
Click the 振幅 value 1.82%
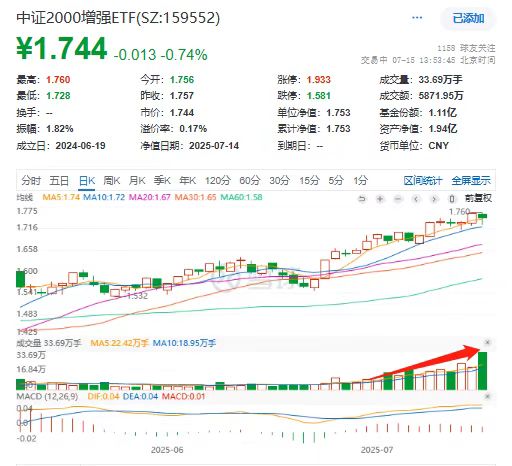[60, 129]
